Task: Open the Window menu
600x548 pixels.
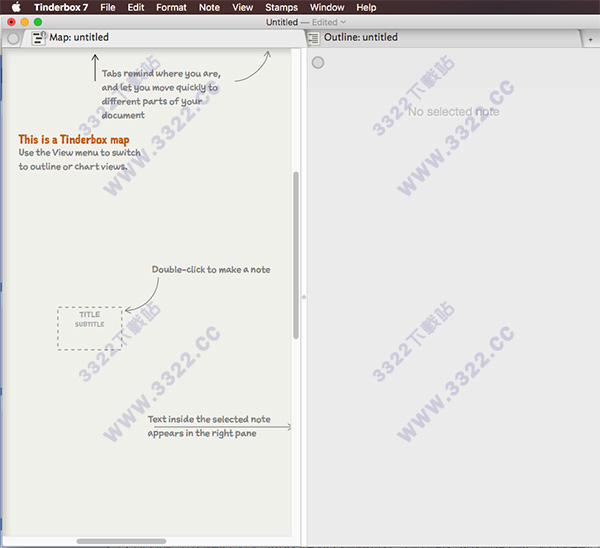Action: click(x=327, y=7)
